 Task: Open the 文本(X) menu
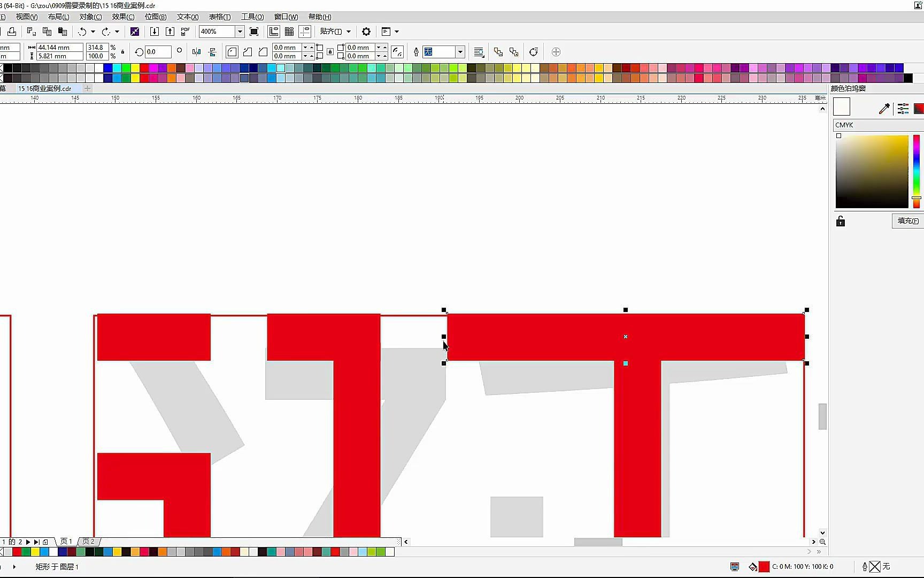[x=188, y=17]
